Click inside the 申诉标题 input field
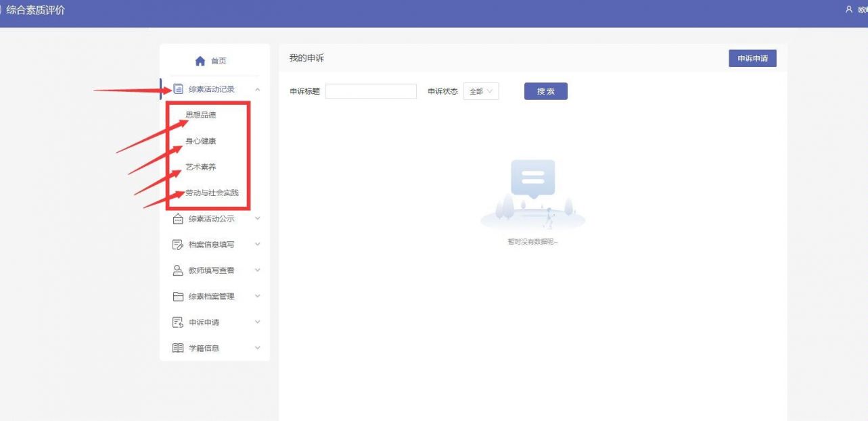The image size is (868, 421). [x=371, y=91]
